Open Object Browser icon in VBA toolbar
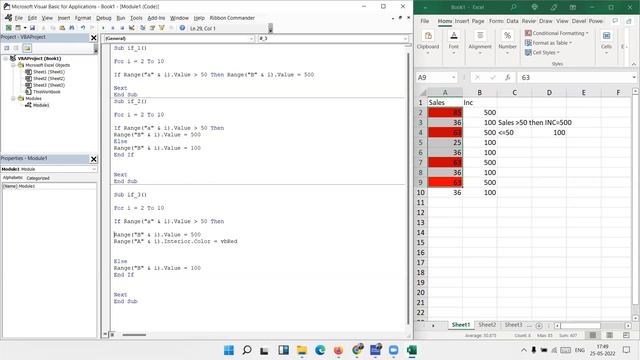The image size is (640, 360). tap(162, 28)
